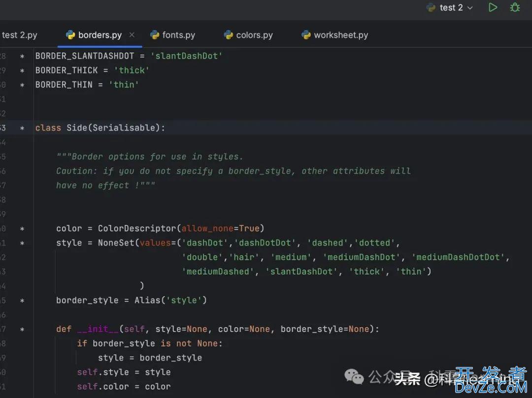Click the docstring line starting with Caution

click(x=233, y=171)
